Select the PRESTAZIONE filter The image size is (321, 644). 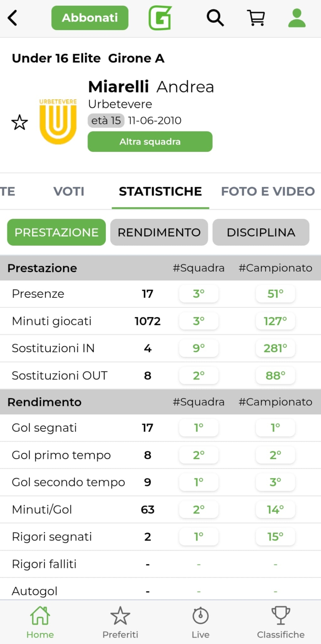coord(56,232)
